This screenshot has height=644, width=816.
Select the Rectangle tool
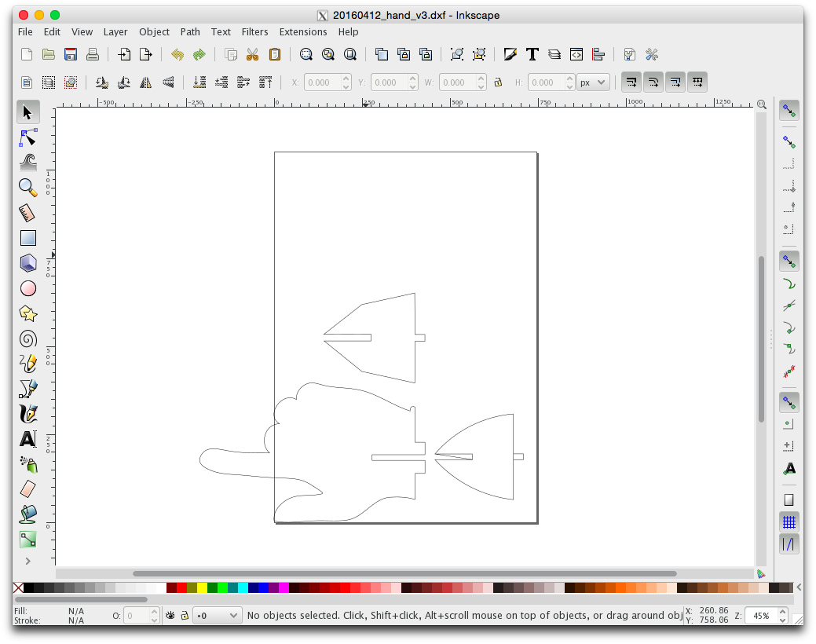click(27, 238)
